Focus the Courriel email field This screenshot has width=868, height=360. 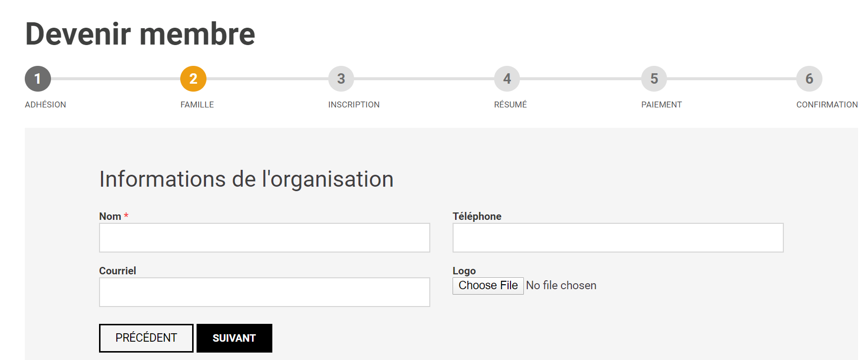[264, 292]
